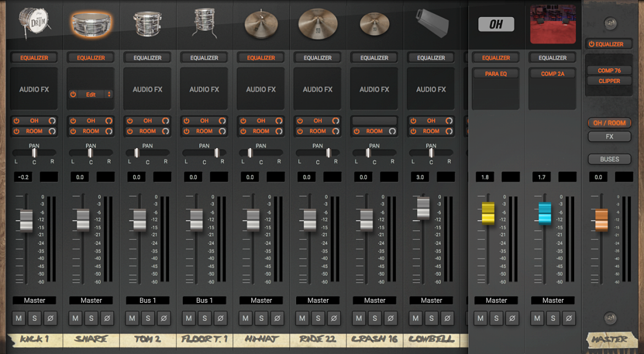Toggle Crash 16 ROOM send power

pos(357,131)
